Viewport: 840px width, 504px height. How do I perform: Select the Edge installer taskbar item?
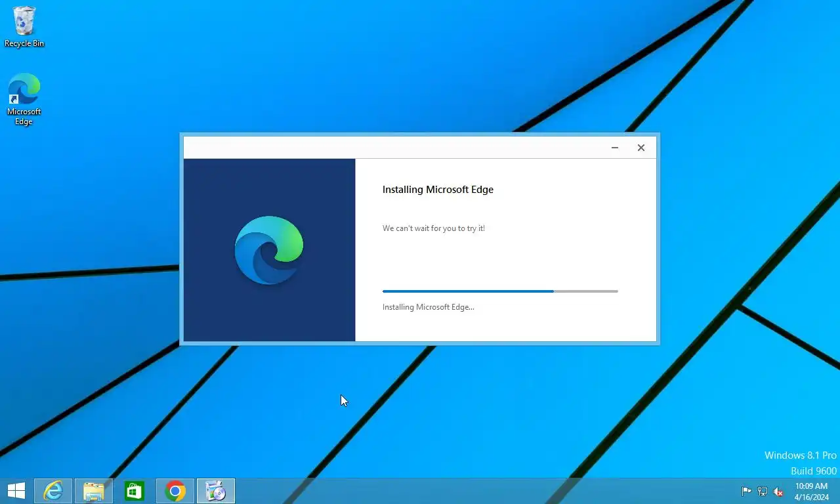tap(216, 491)
